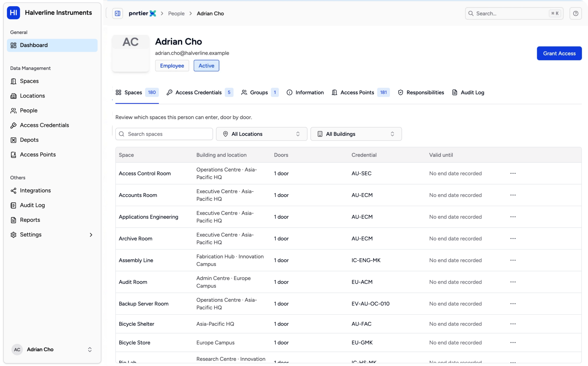Open row menu for Accounts Room
This screenshot has height=366, width=588.
pyautogui.click(x=513, y=195)
